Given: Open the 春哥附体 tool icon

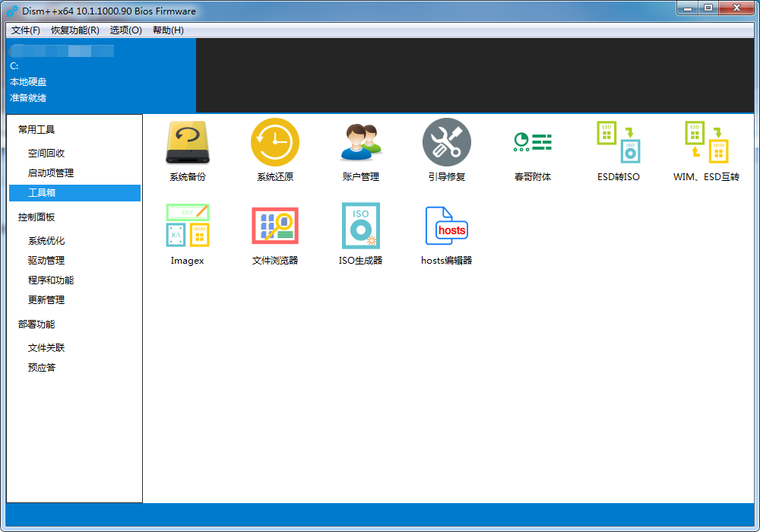Looking at the screenshot, I should pos(532,143).
